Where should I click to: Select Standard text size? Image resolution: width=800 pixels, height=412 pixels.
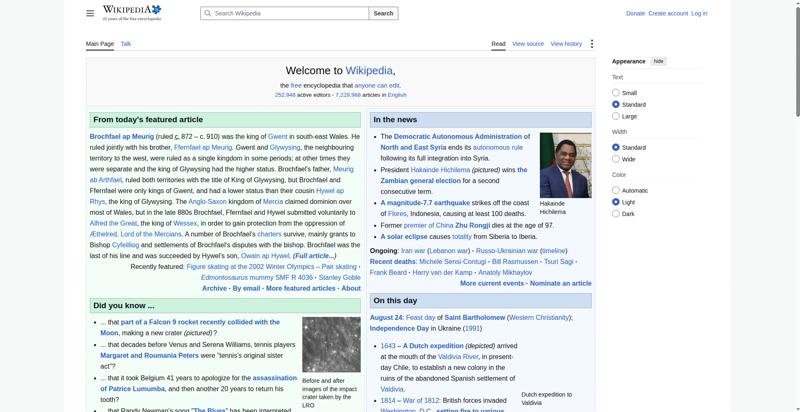coord(616,105)
